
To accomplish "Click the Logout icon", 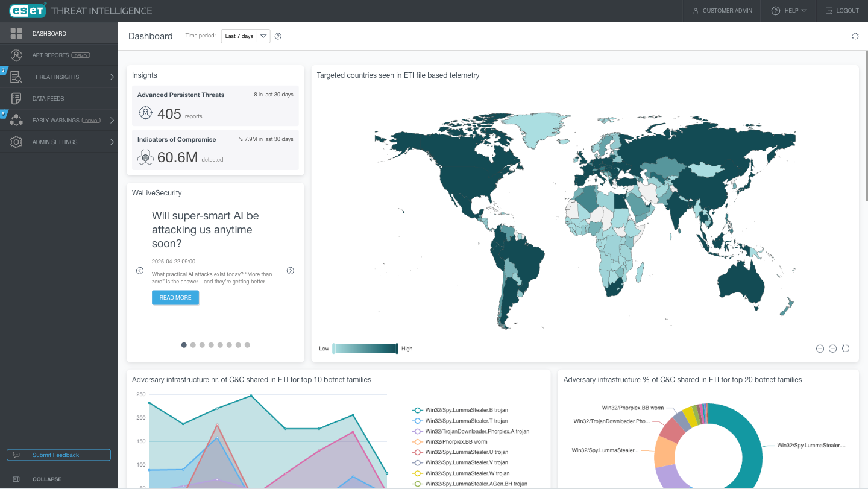I will 829,11.
